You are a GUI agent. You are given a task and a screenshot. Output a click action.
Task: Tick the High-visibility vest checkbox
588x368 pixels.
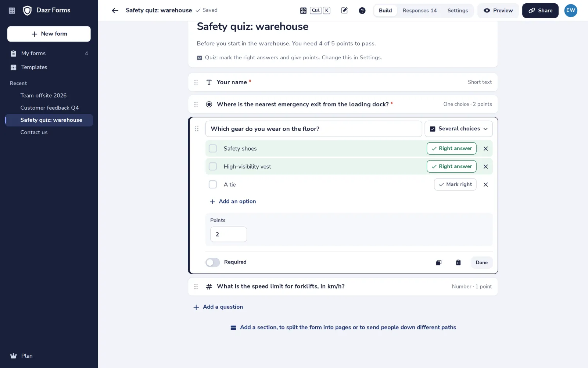[x=213, y=166]
